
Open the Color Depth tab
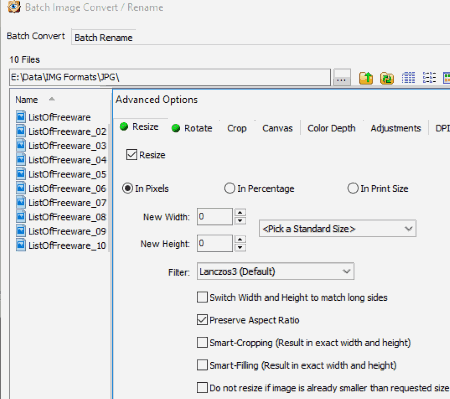331,128
